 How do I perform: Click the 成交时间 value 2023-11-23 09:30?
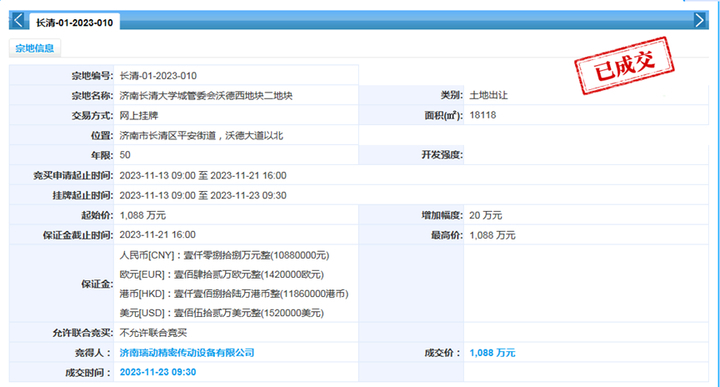click(158, 372)
